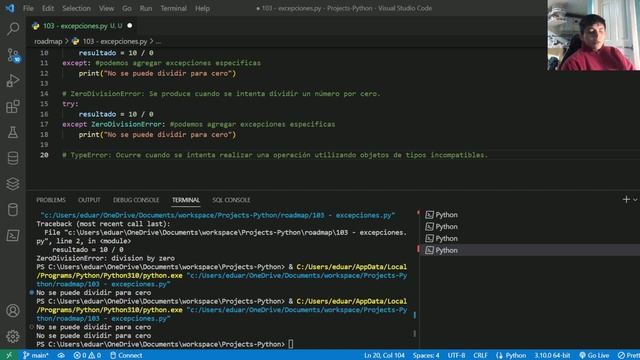Open the Manage settings gear
The height and width of the screenshot is (360, 640).
[x=13, y=336]
